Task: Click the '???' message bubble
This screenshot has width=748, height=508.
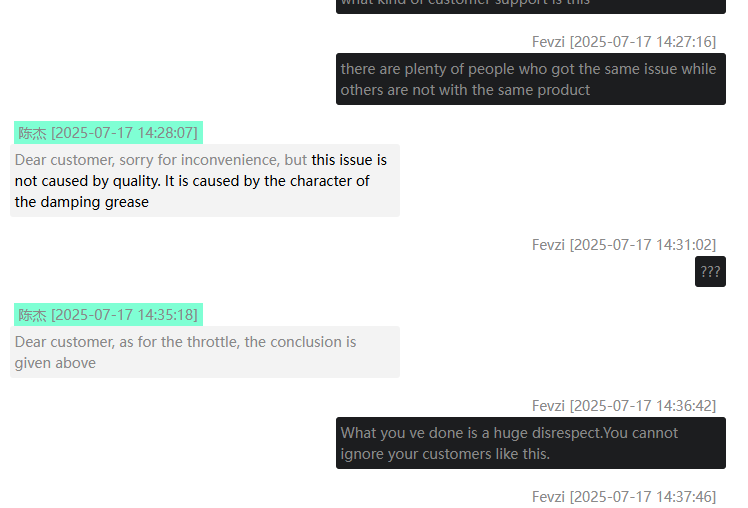Action: click(710, 271)
